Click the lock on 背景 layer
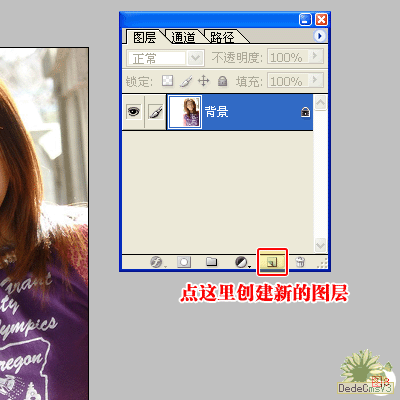 pos(305,112)
